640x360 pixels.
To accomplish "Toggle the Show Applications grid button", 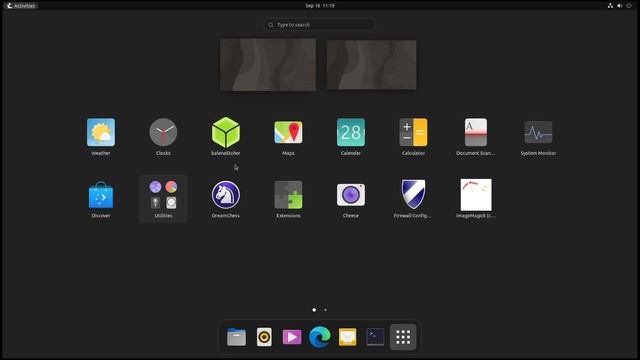I will point(403,337).
